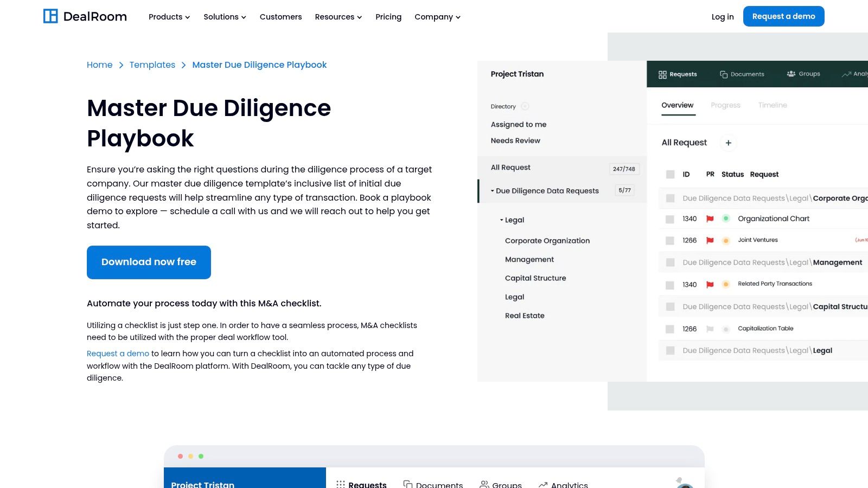Collapse the Legal parent folder arrow
The image size is (868, 488).
501,220
